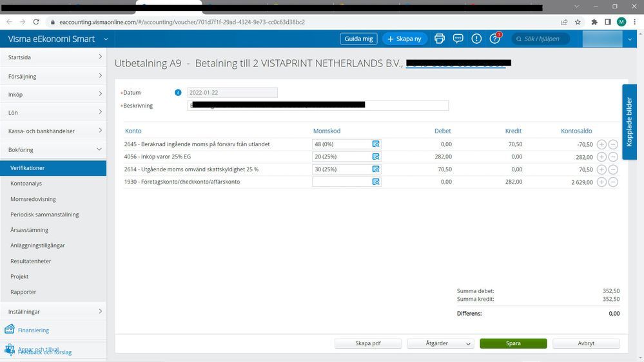This screenshot has width=644, height=362.
Task: Open the Åtgärder dropdown
Action: [x=440, y=343]
